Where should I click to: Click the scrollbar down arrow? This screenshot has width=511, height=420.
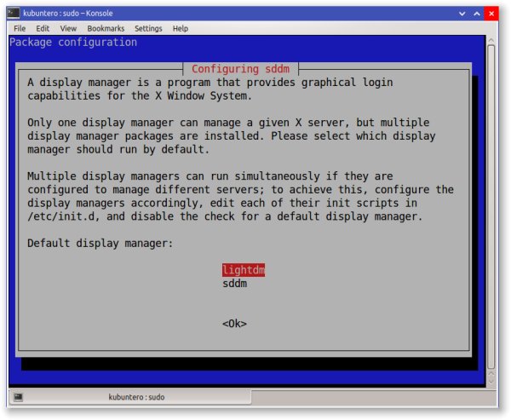491,381
